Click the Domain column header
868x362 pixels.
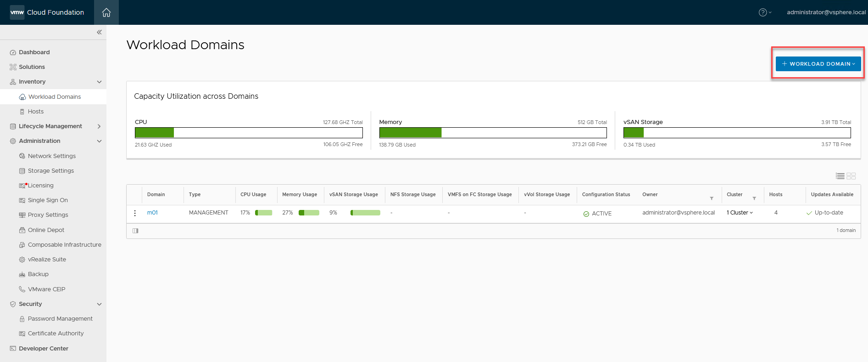(156, 195)
